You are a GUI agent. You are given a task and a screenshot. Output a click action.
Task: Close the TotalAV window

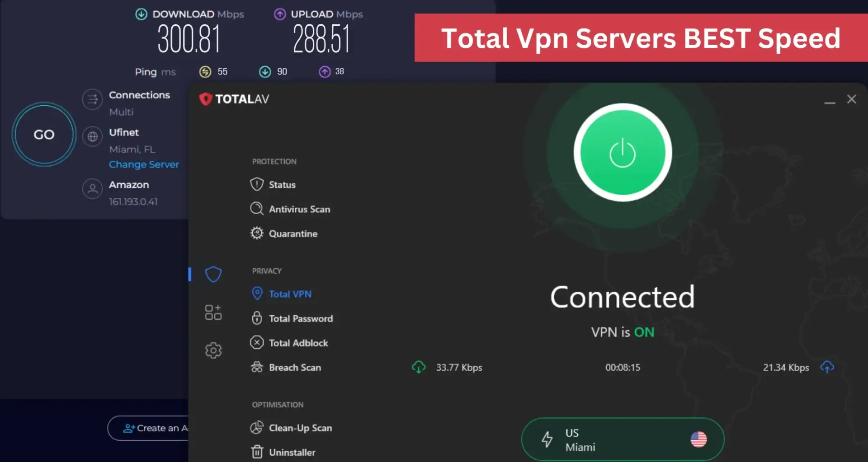(x=851, y=99)
